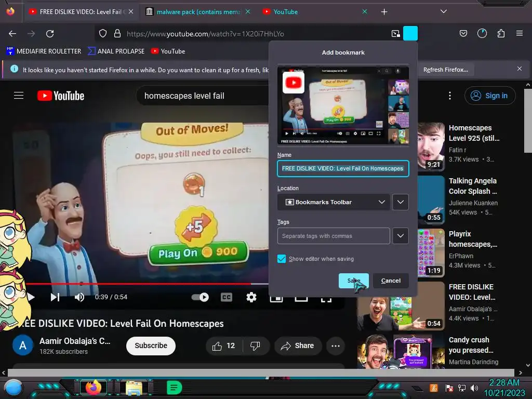Open the Bookmarks Toolbar location dropdown
532x399 pixels.
coord(334,202)
